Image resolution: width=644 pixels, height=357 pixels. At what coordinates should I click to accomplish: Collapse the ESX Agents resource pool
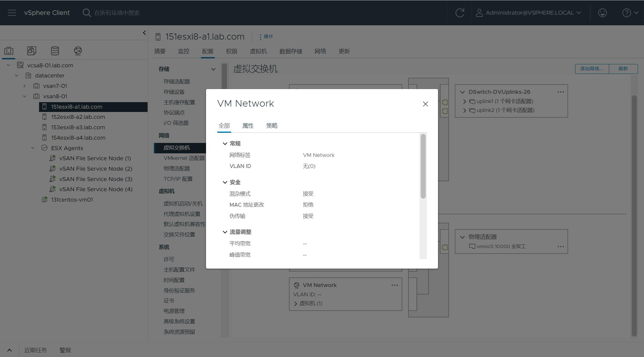33,148
